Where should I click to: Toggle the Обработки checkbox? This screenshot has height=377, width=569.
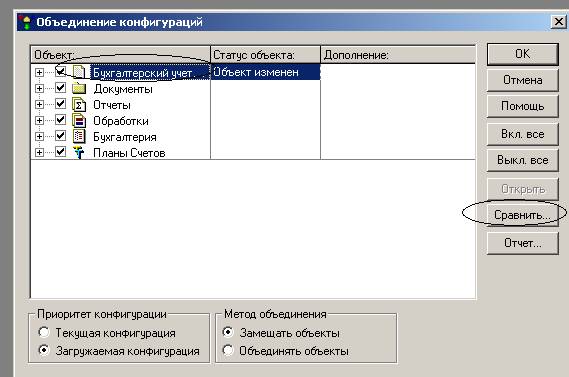coord(60,120)
